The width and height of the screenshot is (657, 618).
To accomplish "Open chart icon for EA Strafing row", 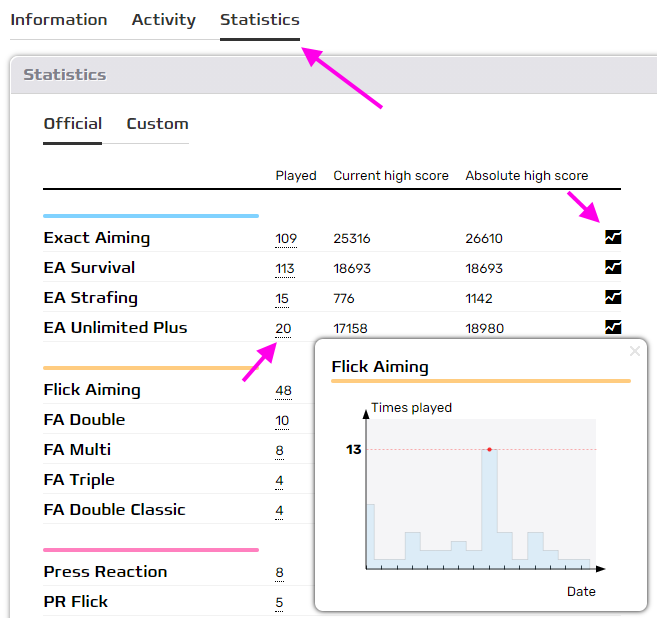I will click(x=613, y=298).
